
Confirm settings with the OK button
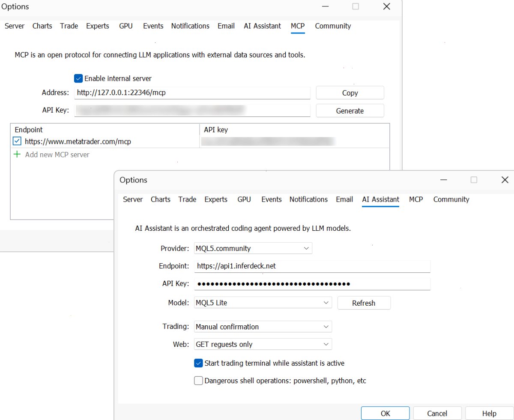385,414
